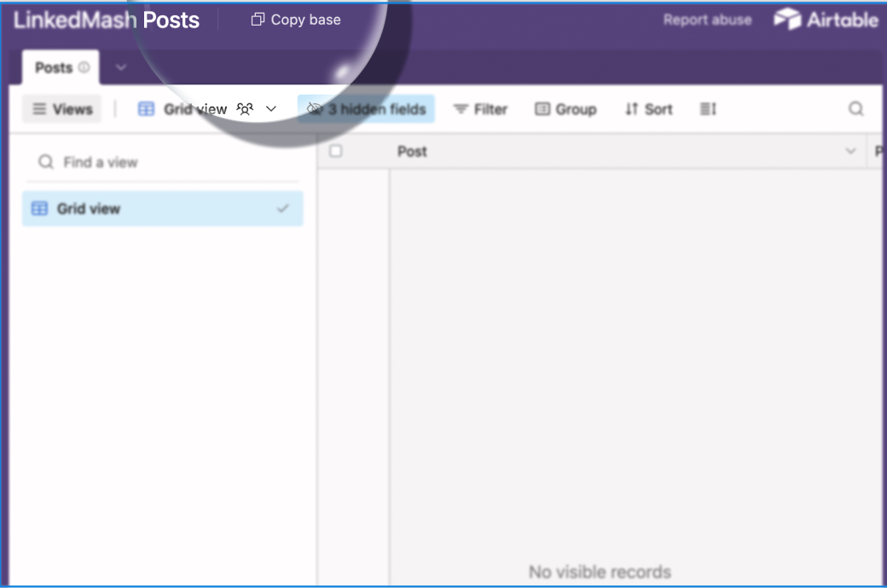887x588 pixels.
Task: Click the magnifier icon beside Find a view
Action: (46, 162)
